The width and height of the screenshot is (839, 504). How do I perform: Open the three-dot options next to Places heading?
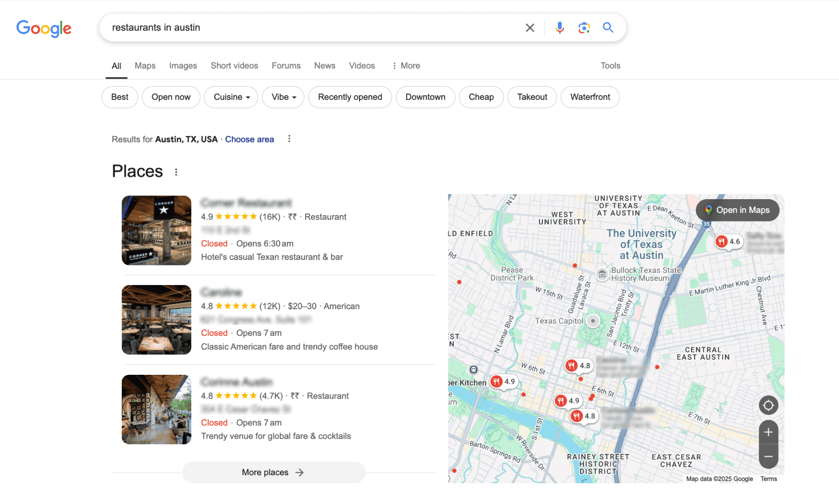coord(176,172)
